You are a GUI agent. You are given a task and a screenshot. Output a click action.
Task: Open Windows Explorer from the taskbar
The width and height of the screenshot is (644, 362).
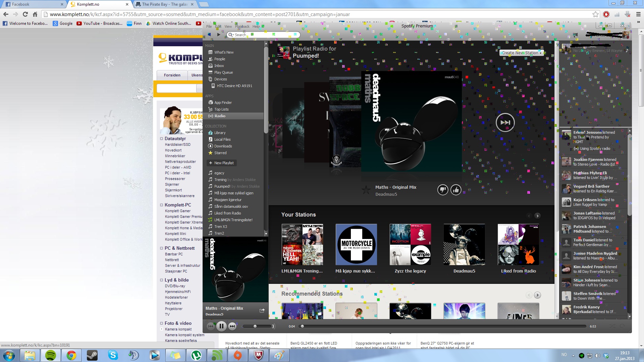click(30, 355)
